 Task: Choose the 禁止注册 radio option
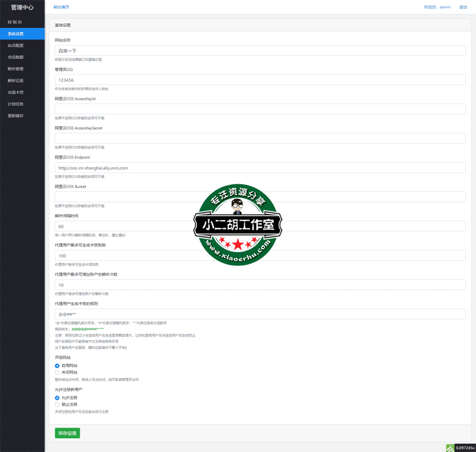57,404
